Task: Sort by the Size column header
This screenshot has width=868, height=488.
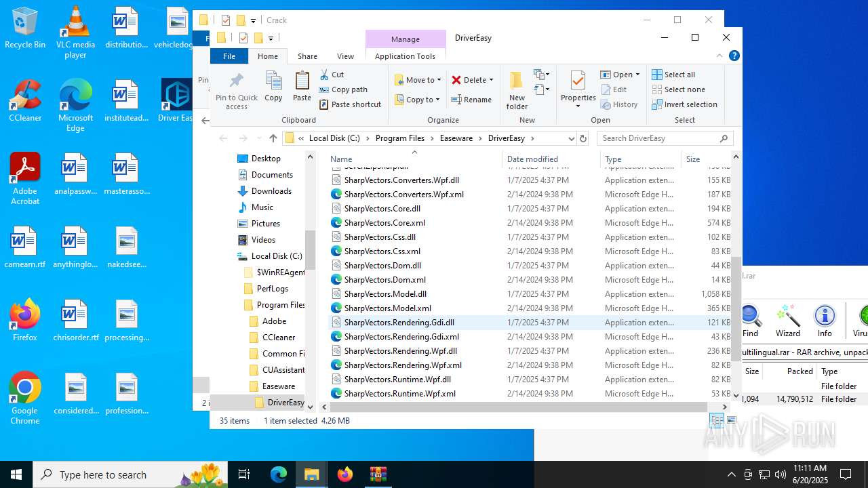Action: point(705,159)
